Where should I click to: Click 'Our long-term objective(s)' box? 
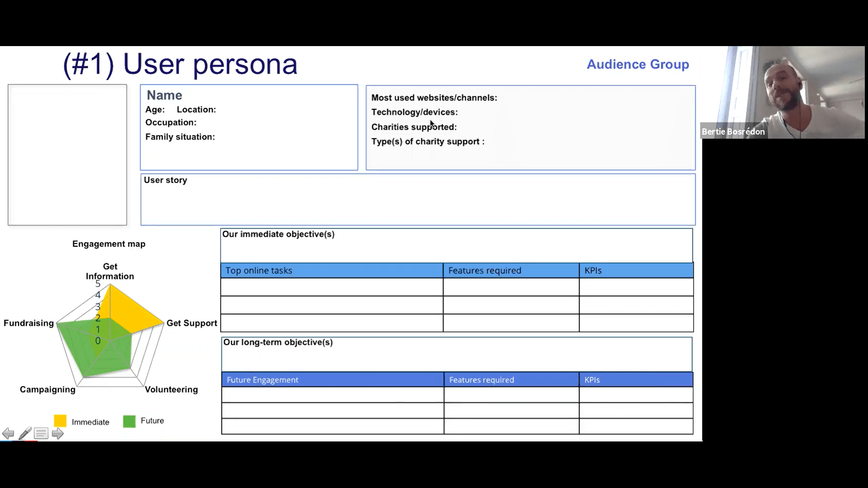tap(457, 354)
